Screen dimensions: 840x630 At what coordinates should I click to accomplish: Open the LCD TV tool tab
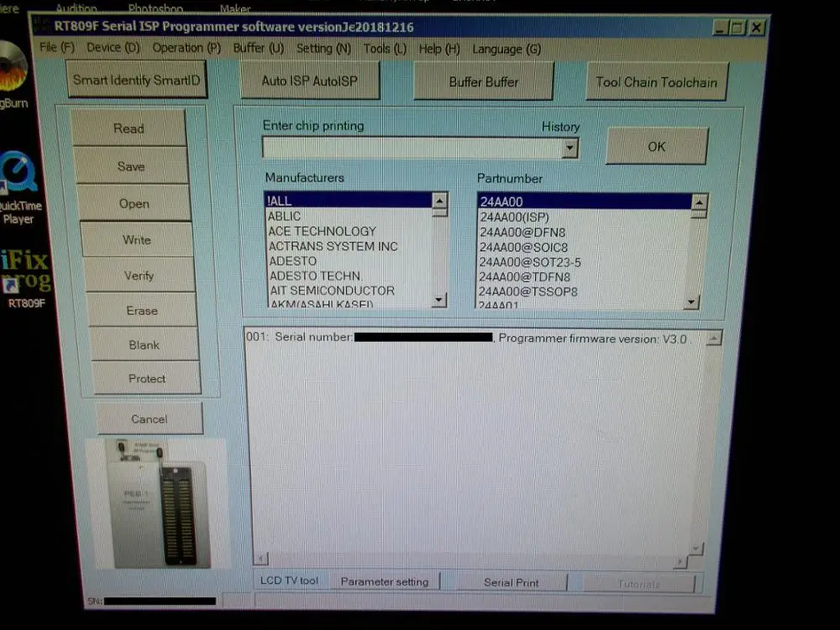coord(289,580)
